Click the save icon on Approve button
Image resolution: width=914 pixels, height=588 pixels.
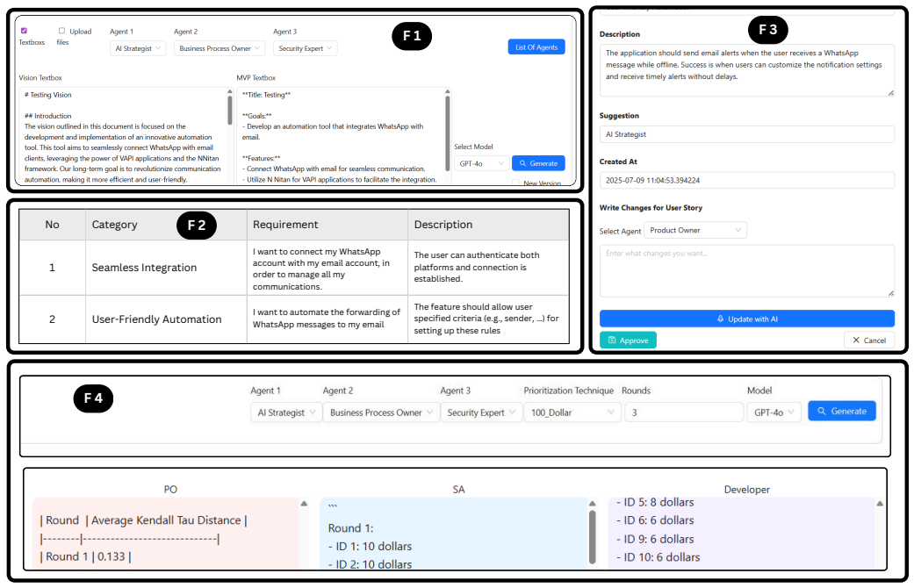point(611,341)
